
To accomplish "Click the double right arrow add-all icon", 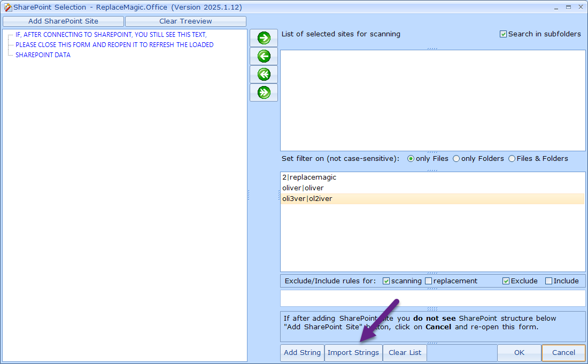I will pyautogui.click(x=264, y=92).
